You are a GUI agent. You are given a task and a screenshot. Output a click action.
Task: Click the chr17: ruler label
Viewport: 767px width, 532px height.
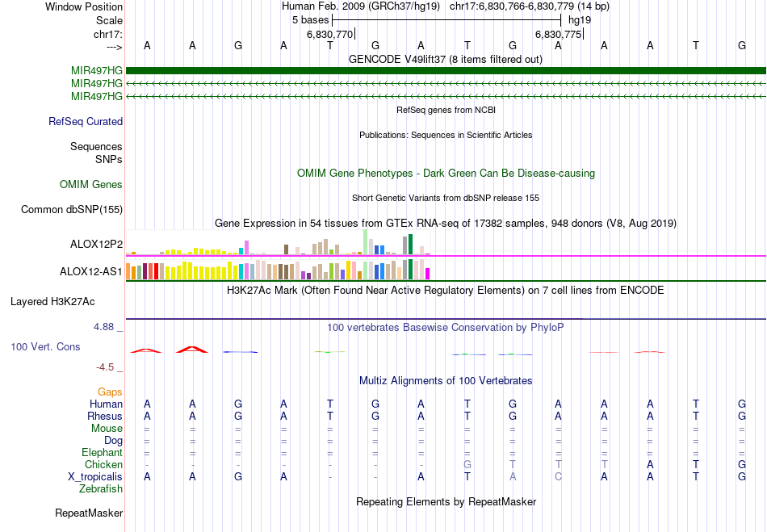click(108, 34)
